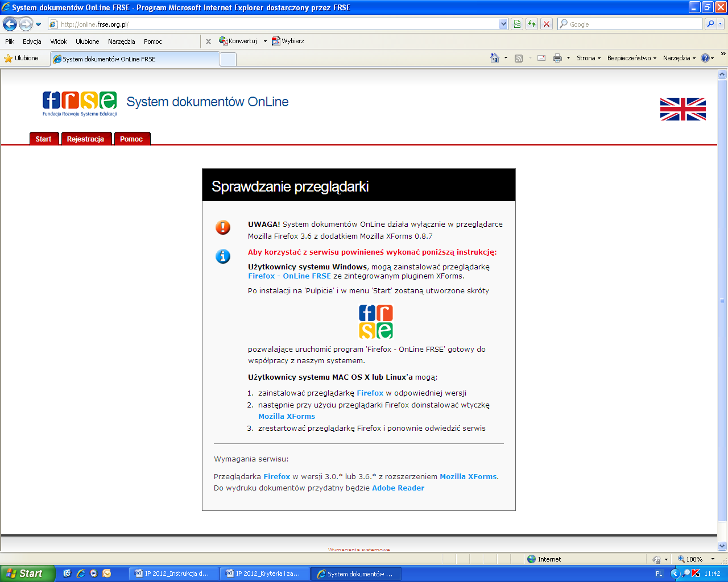Select the System dokumentów taskbar button
Viewport: 728px width, 582px height.
point(356,573)
